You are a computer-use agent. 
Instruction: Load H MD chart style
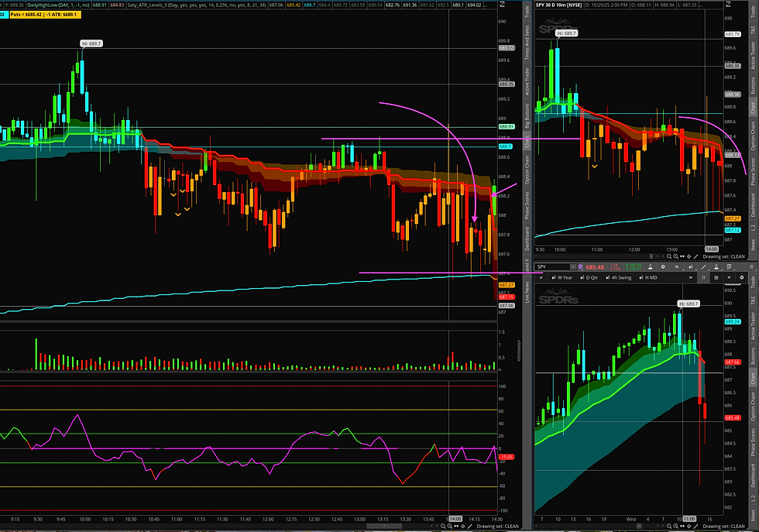pyautogui.click(x=647, y=278)
